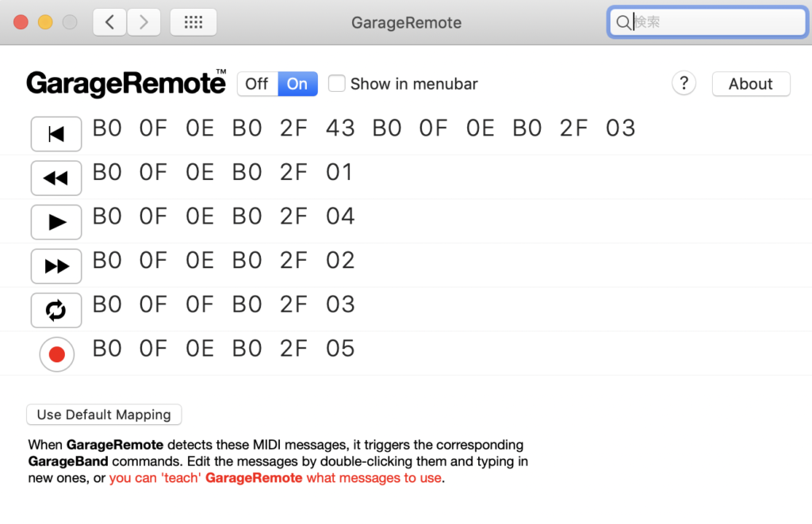Image resolution: width=812 pixels, height=524 pixels.
Task: Show all preferences grid button
Action: [x=193, y=22]
